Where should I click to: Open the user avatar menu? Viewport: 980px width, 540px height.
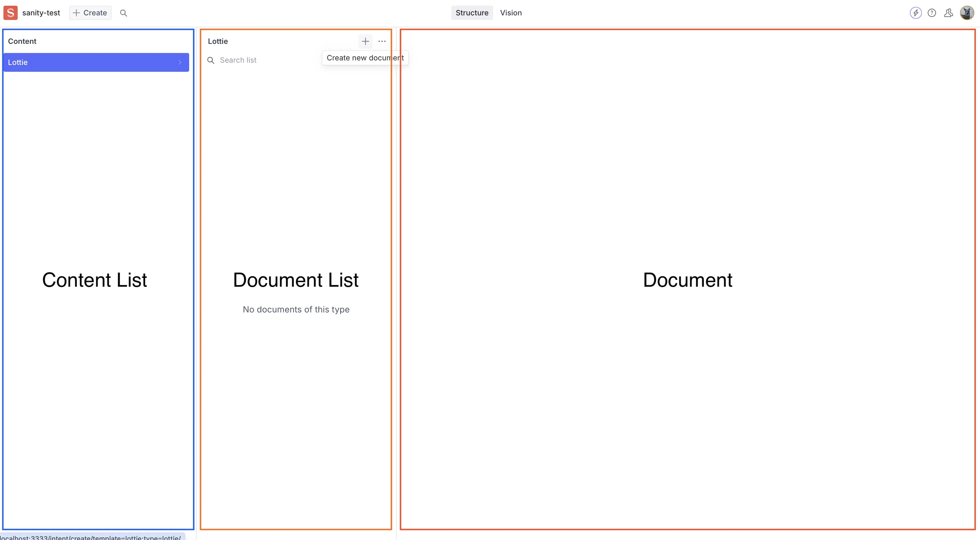point(967,13)
